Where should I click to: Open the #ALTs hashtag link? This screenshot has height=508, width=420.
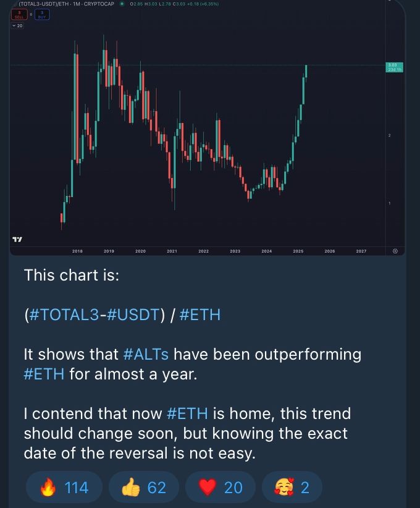146,354
